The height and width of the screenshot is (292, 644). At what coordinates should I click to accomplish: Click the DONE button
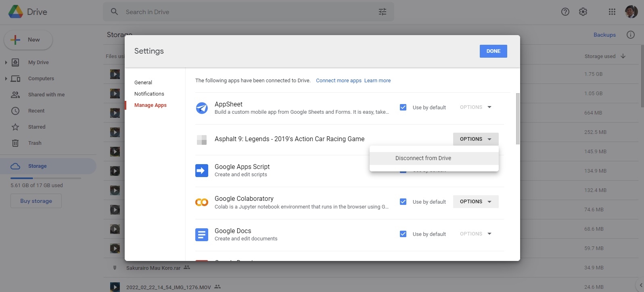coord(493,51)
